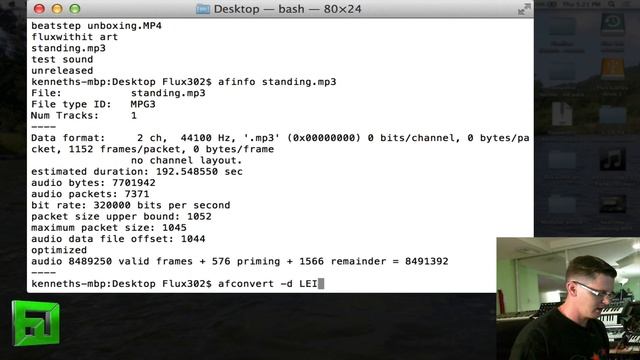Click the 'beatstep unboxing.MP4' listing line
Screen dimensions: 640x360
(96, 26)
